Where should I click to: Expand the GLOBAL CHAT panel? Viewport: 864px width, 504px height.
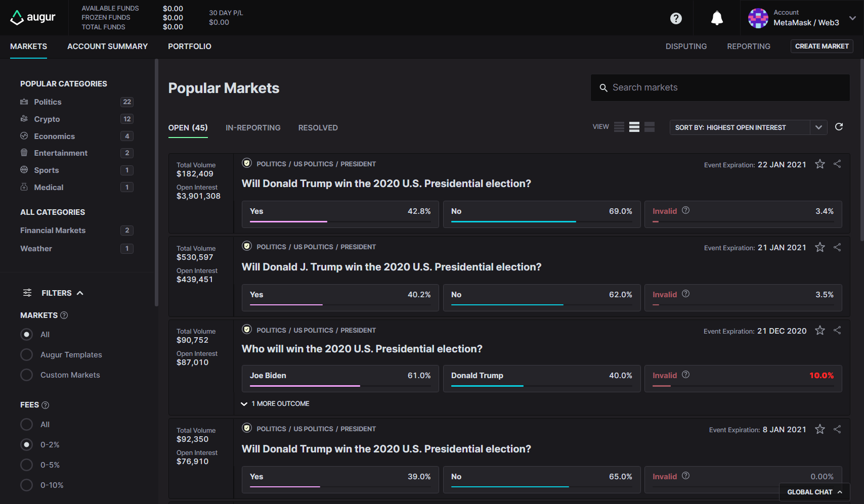(814, 492)
